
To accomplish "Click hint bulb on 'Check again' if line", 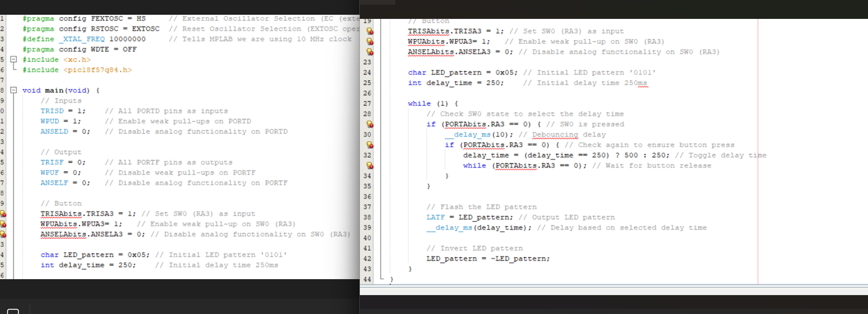I will tap(370, 145).
